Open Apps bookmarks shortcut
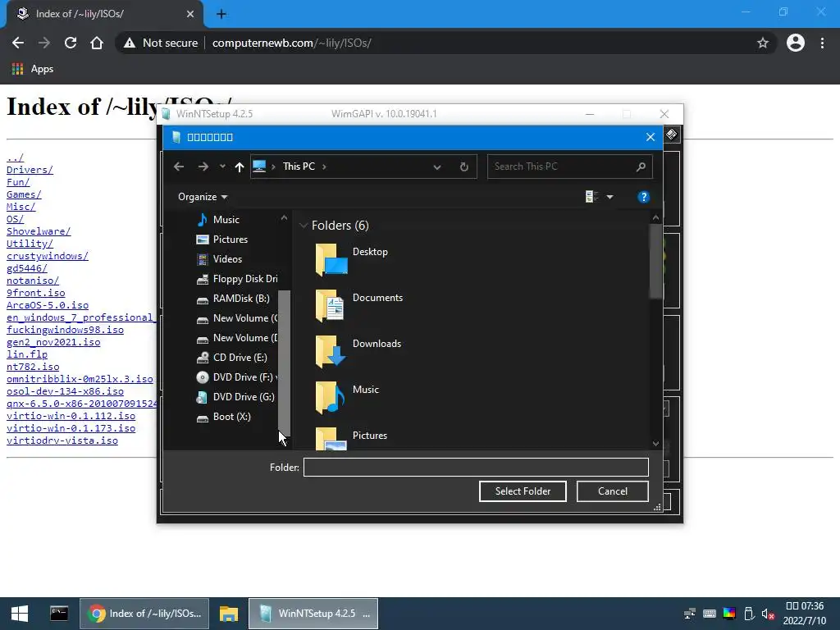840x630 pixels. (33, 69)
